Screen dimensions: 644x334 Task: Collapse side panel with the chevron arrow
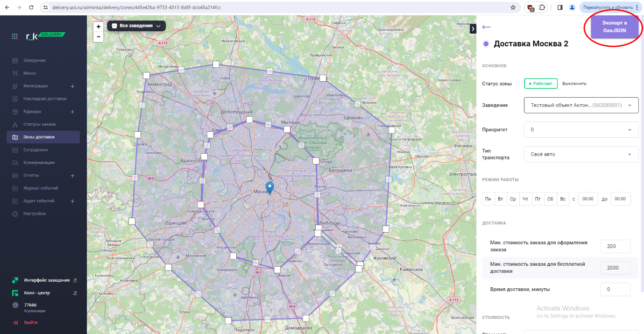tap(473, 29)
